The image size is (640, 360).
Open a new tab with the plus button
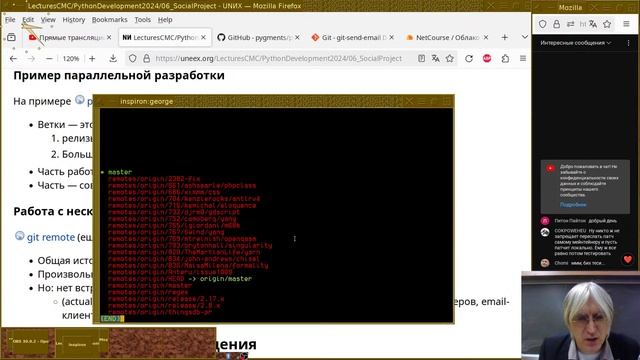(x=504, y=37)
